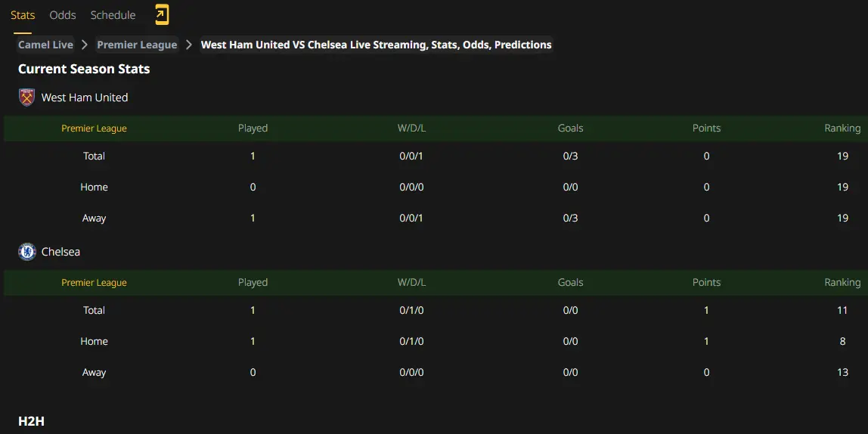Screen dimensions: 868x434
Task: Click the Chelsea club badge icon
Action: tap(26, 252)
